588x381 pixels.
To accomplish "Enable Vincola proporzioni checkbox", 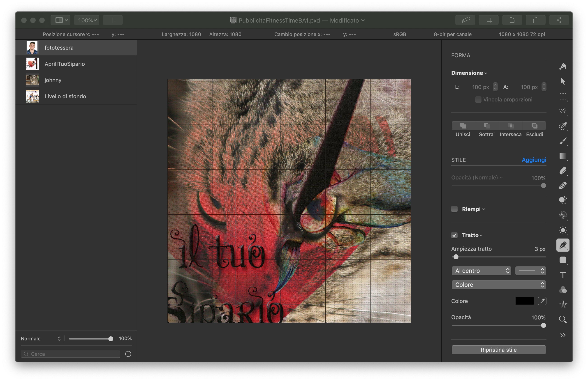I will click(478, 99).
